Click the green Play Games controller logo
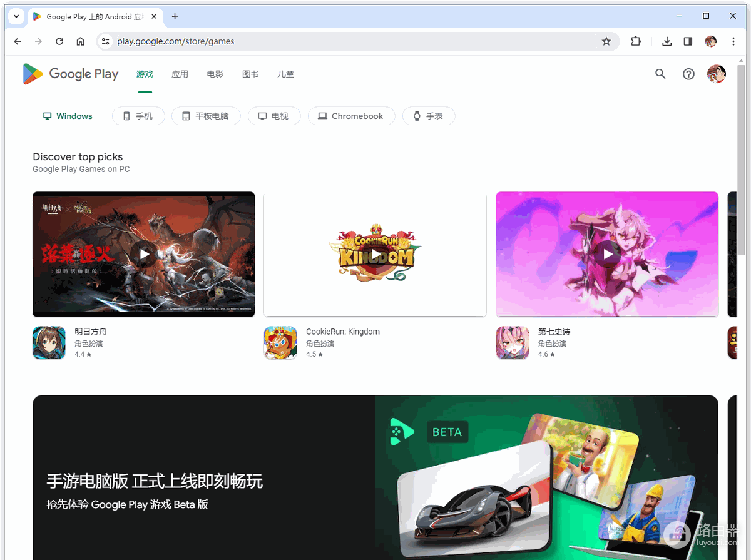The height and width of the screenshot is (560, 751). click(401, 432)
